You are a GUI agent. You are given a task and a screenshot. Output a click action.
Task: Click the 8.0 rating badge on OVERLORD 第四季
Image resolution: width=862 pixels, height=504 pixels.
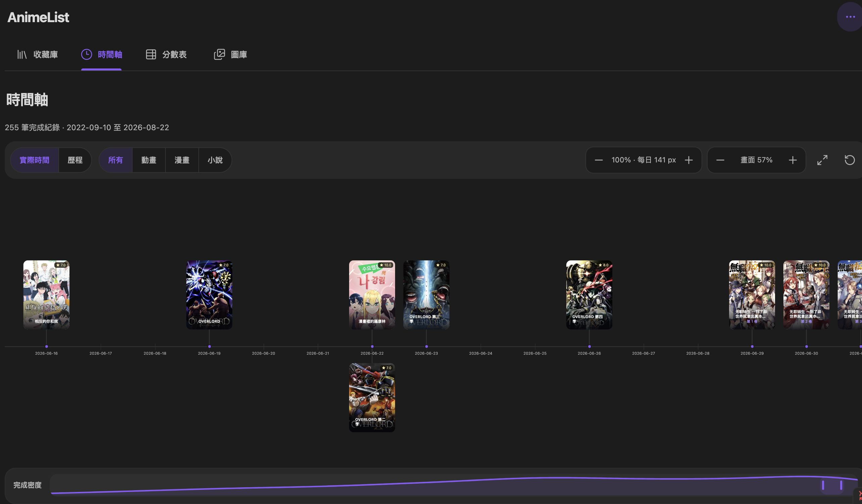604,265
